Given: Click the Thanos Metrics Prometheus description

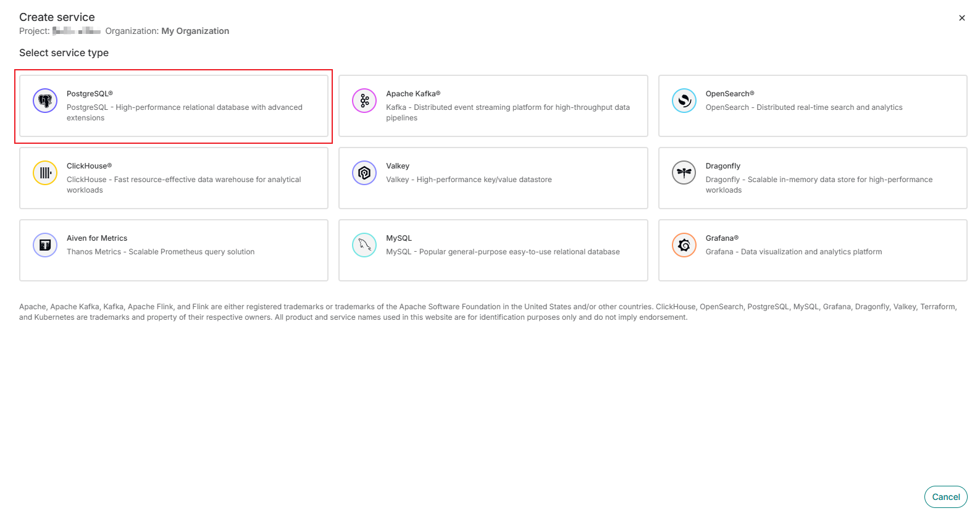Looking at the screenshot, I should (x=161, y=252).
